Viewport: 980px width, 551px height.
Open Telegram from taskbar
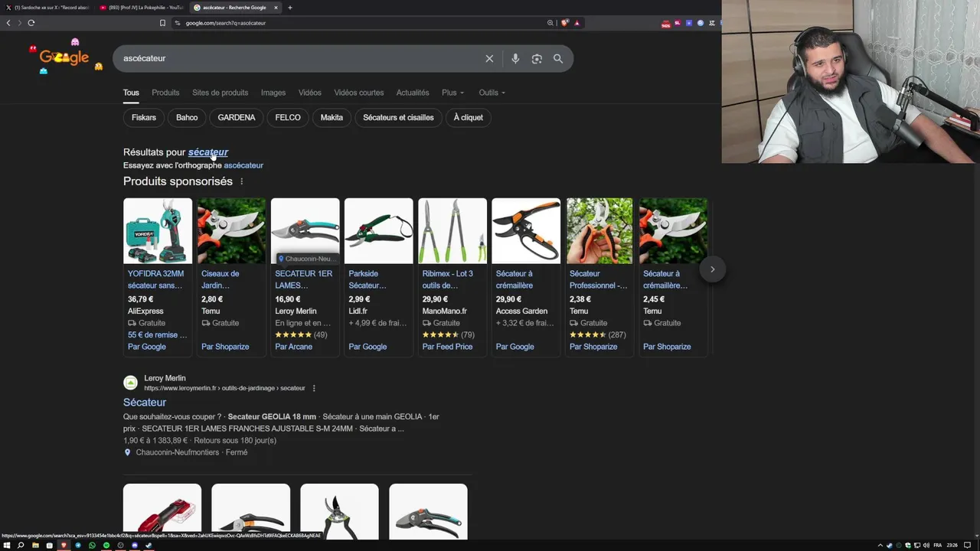pos(78,546)
